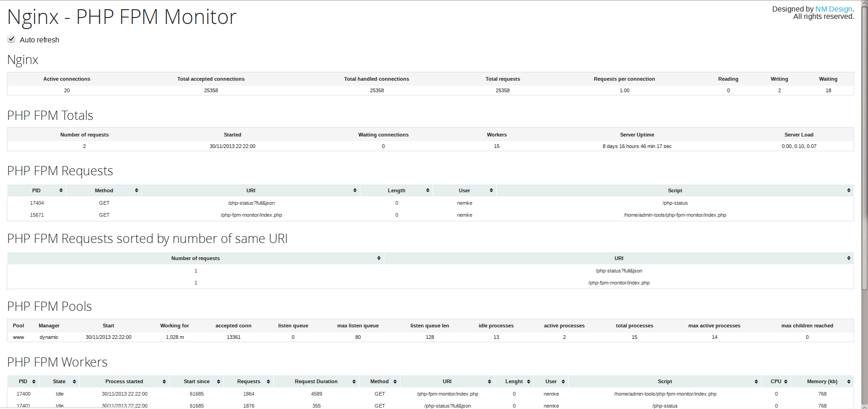Click the Working for value 1,028 m

tap(175, 337)
